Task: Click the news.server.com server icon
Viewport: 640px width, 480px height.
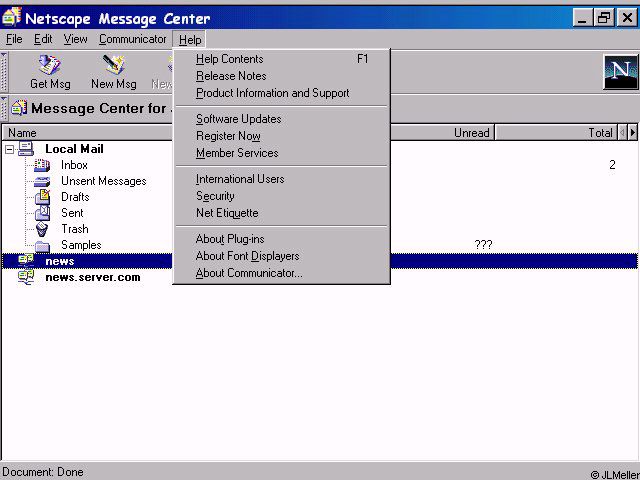Action: (x=26, y=277)
